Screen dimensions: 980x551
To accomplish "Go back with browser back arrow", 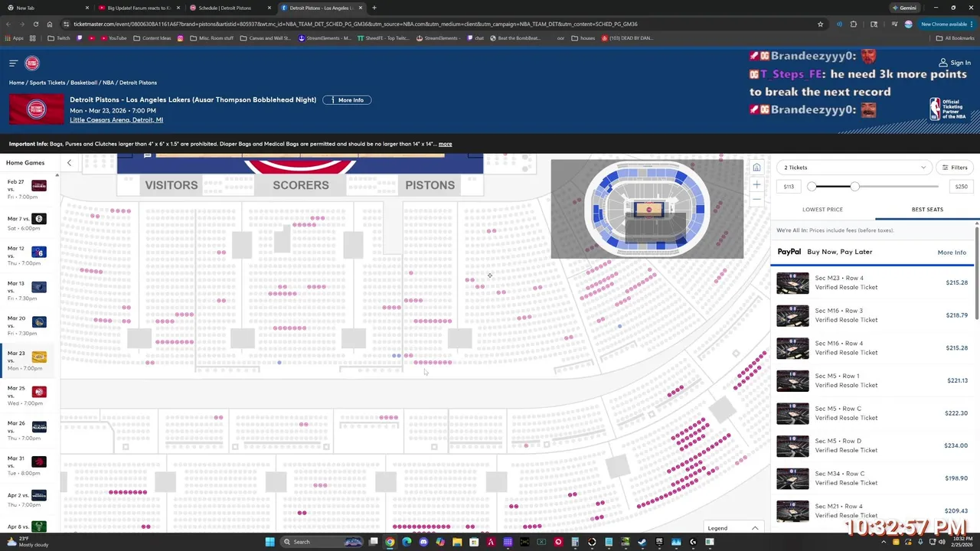I will point(8,24).
